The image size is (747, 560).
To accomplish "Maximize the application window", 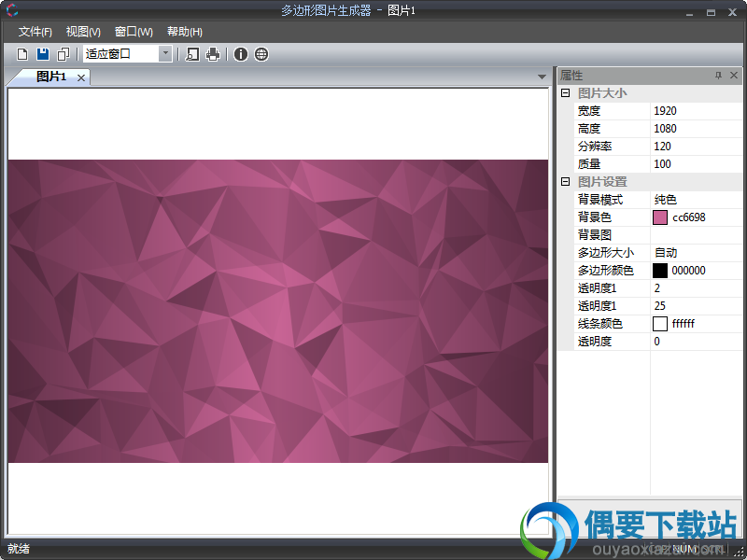I will click(711, 12).
